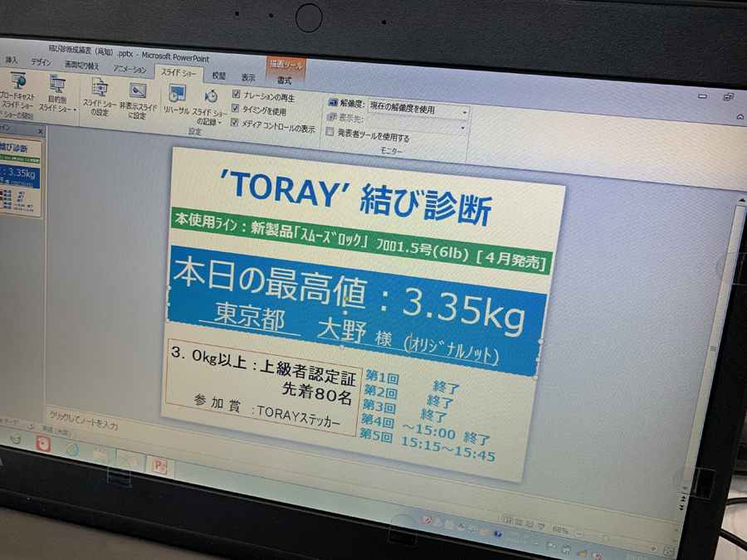The height and width of the screenshot is (560, 747).
Task: Click the 上級者認定証 text box
Action: tap(262, 388)
